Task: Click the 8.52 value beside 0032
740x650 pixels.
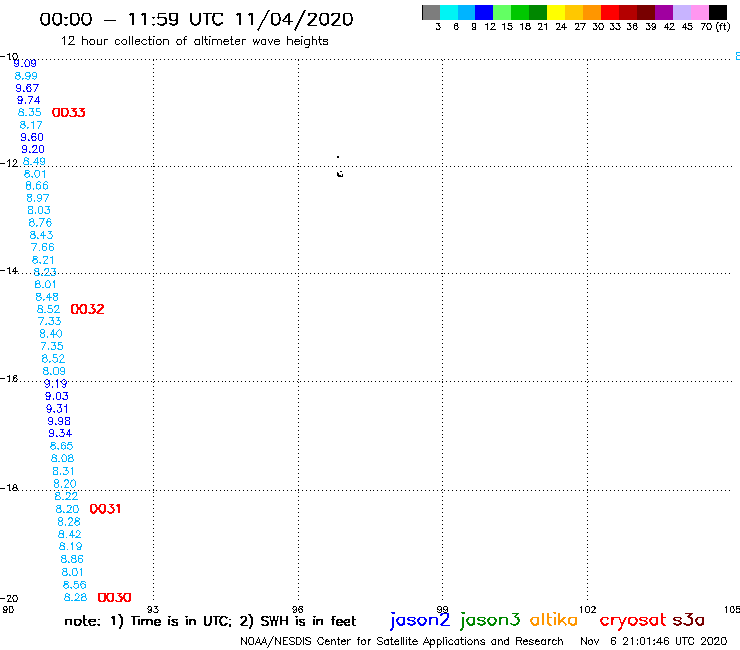Action: [x=49, y=309]
